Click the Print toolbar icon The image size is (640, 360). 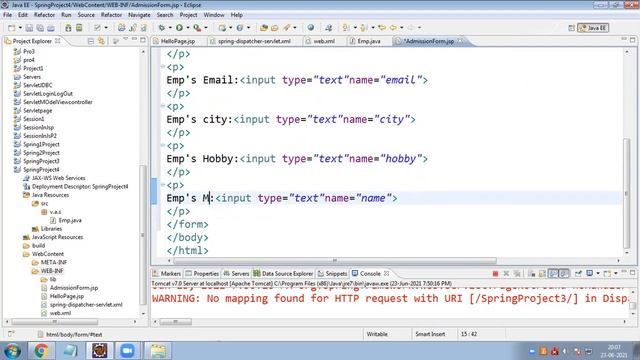pyautogui.click(x=51, y=28)
